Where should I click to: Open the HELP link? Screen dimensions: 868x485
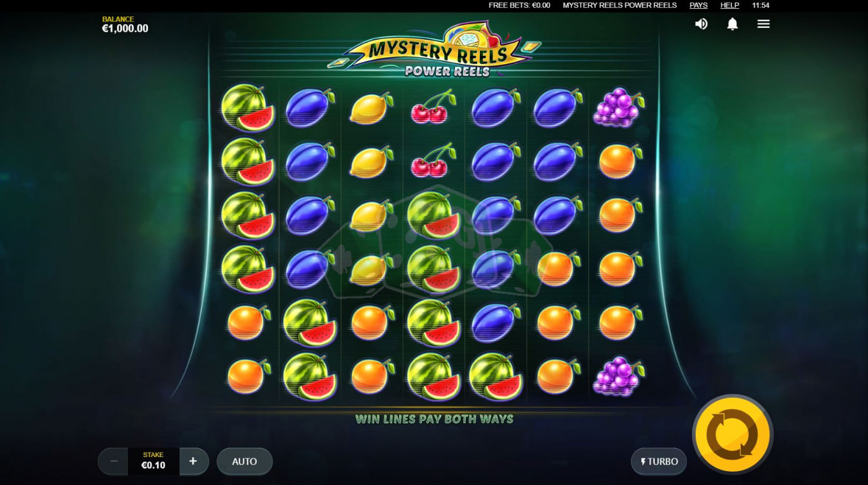point(729,5)
